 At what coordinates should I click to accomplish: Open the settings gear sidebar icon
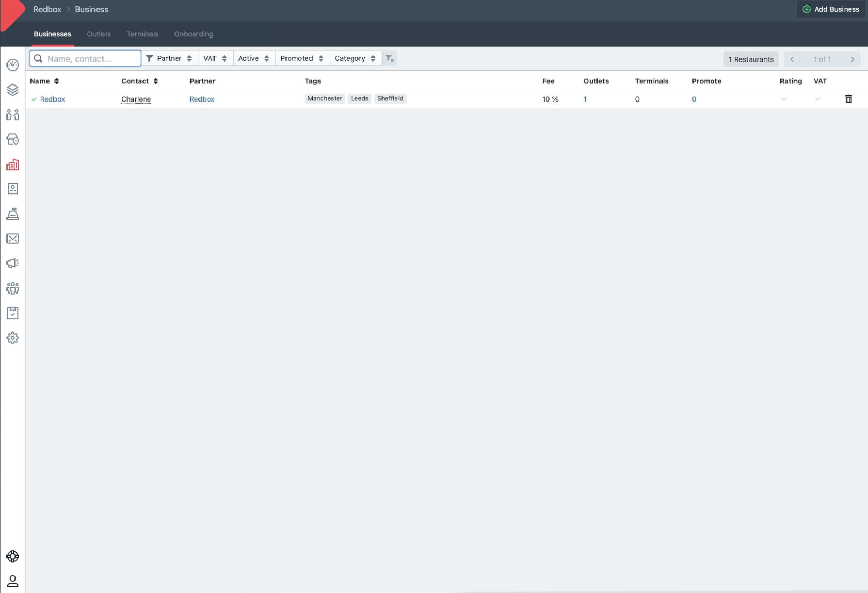coord(13,338)
